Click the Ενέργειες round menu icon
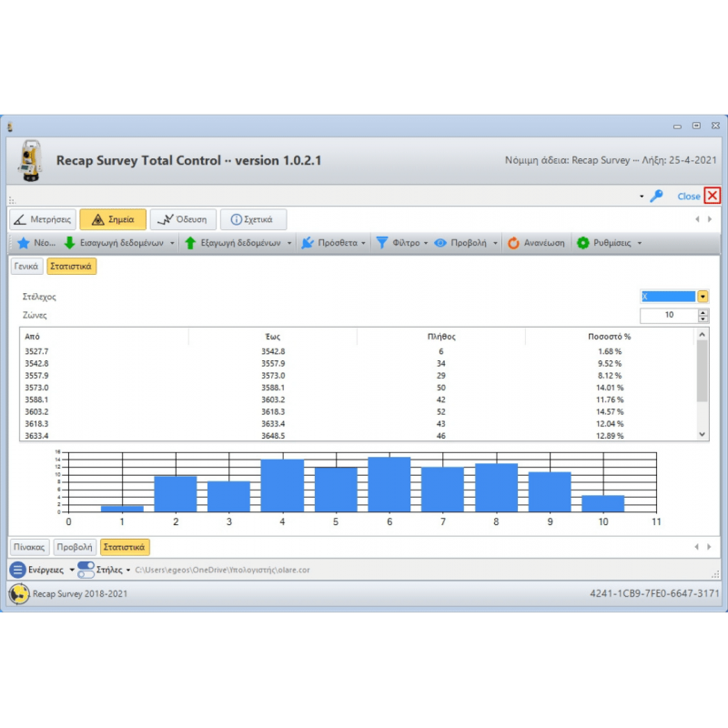 coord(17,570)
